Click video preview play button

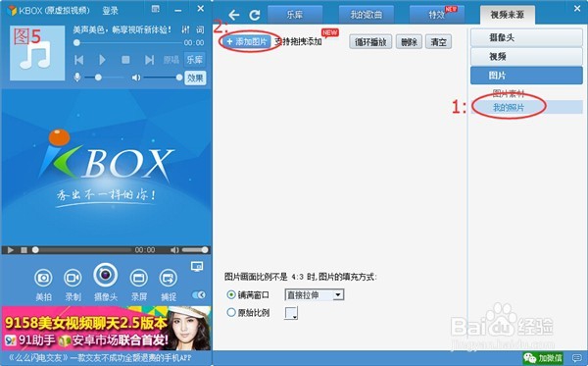(x=11, y=250)
